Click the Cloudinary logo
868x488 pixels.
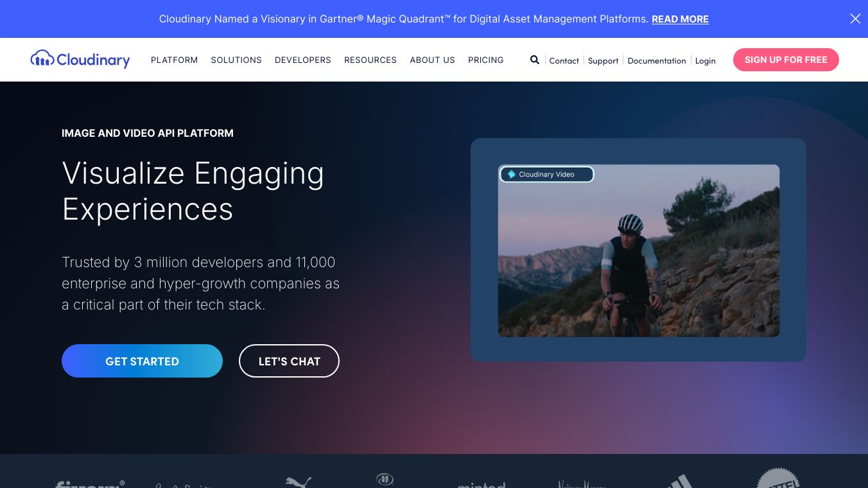(80, 60)
